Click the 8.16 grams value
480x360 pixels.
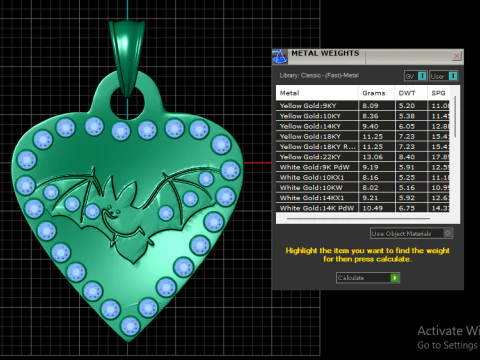[x=370, y=177]
